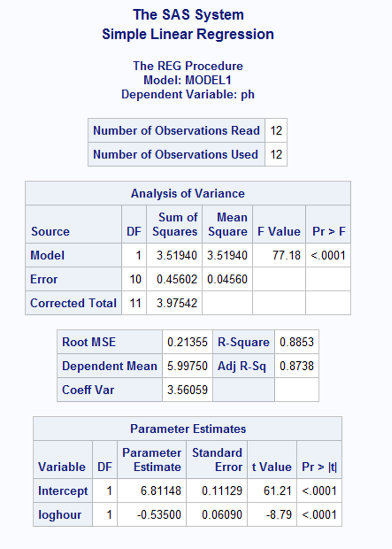Select the loghour estimate -0.53500
The image size is (392, 549).
point(159,515)
